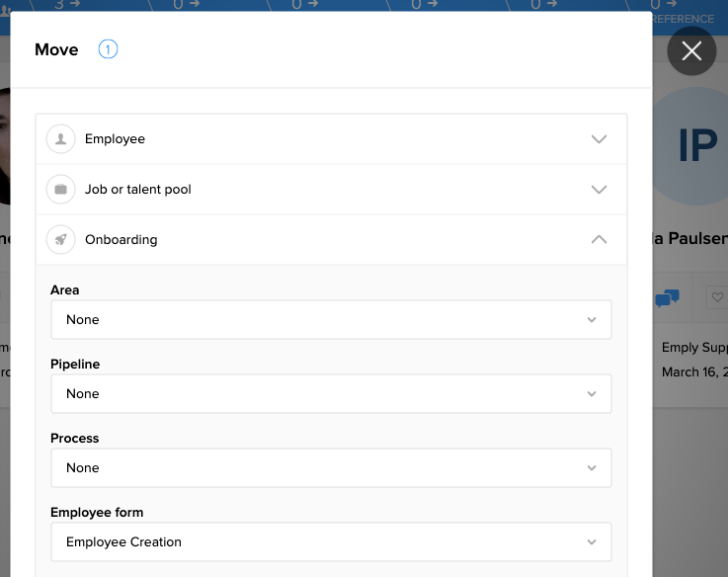Screen dimensions: 728x577
Task: Click the IP initials avatar
Action: point(694,146)
